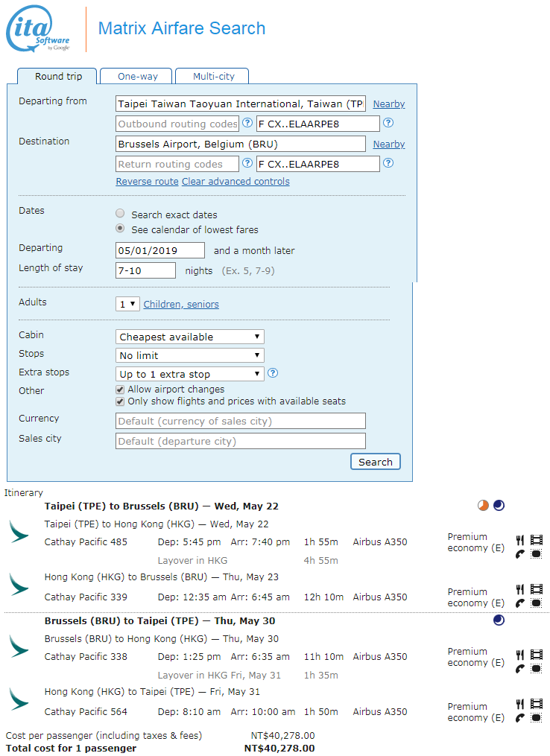
Task: Click the Return routing codes field
Action: point(177,164)
